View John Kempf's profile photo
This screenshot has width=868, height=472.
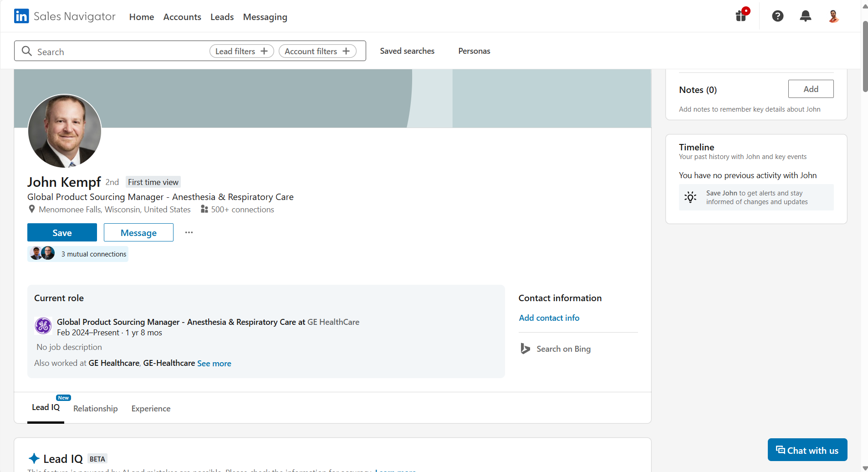tap(65, 131)
